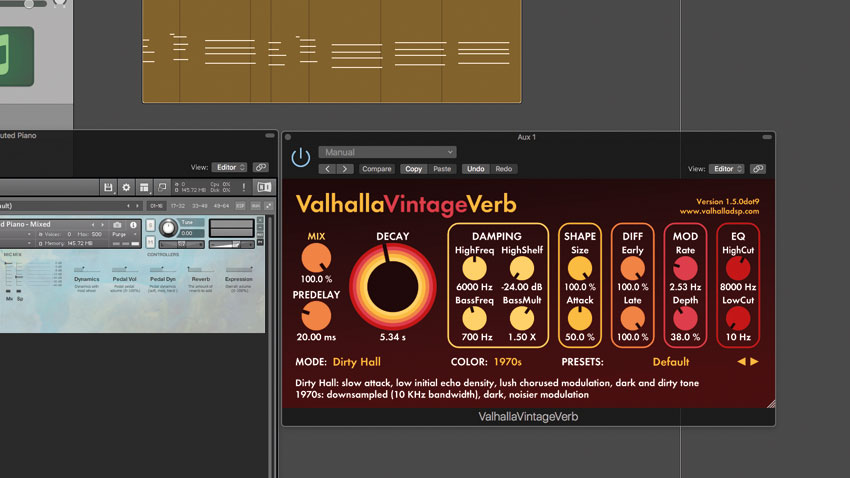
Task: Click the Shape Attack knob
Action: [x=579, y=319]
